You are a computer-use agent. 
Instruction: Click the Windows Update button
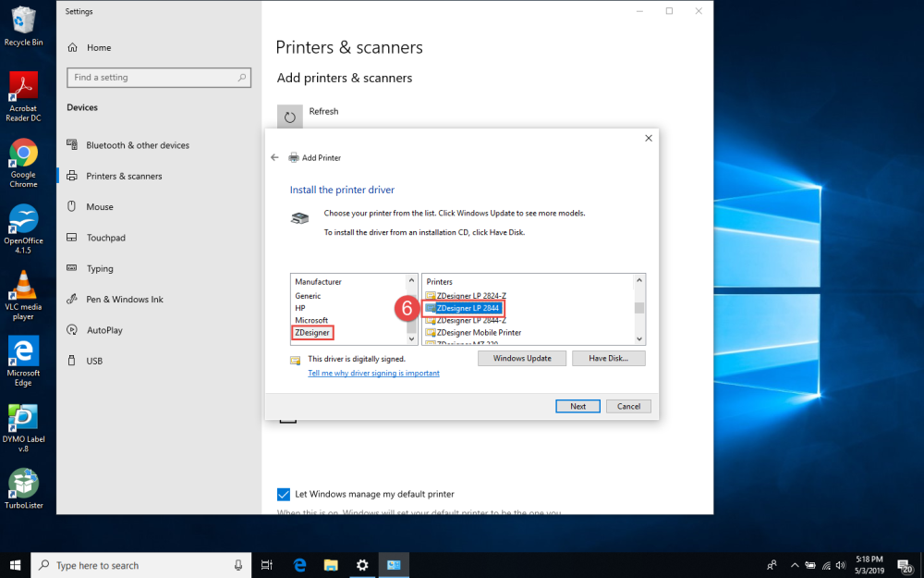pyautogui.click(x=522, y=358)
